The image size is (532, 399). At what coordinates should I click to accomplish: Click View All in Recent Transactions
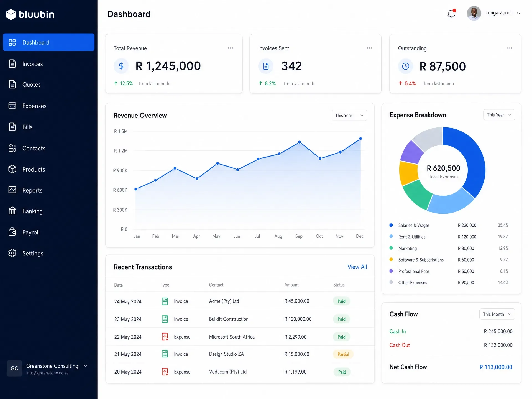(357, 267)
